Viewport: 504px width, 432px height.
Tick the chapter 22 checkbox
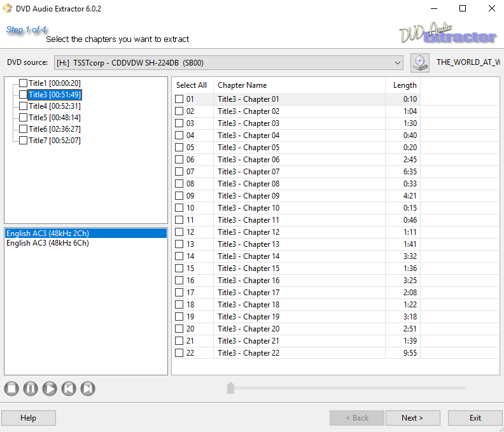tap(179, 353)
